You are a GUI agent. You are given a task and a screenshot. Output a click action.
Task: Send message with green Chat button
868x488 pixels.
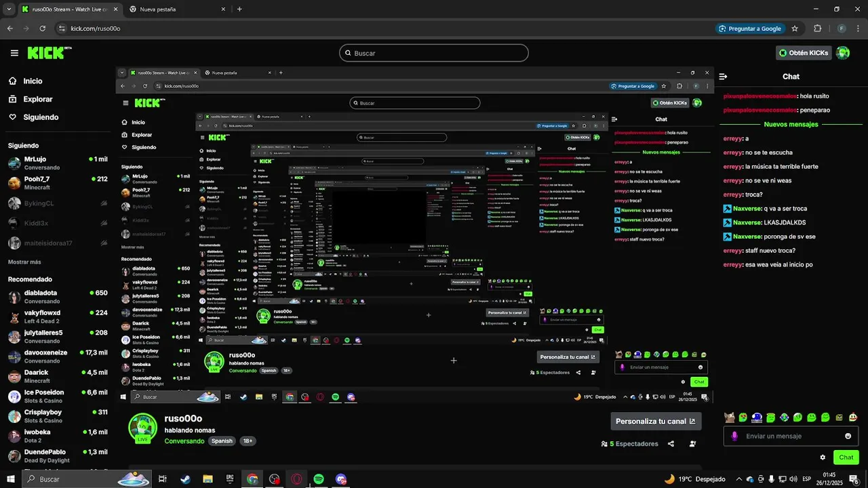coord(846,457)
